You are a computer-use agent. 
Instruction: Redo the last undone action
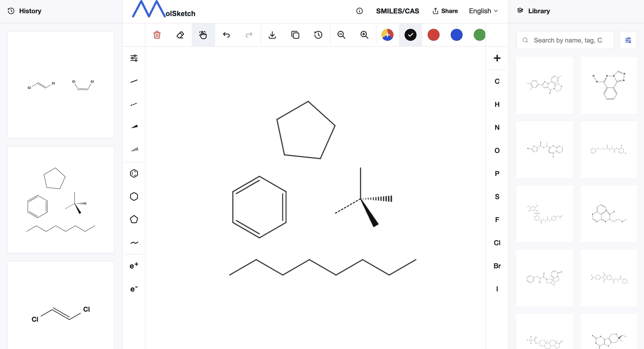pos(249,35)
